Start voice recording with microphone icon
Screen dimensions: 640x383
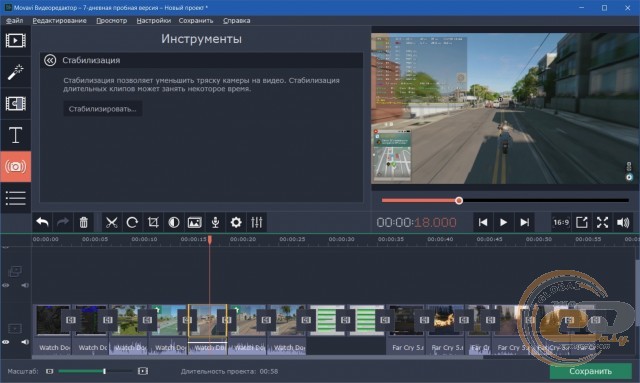pyautogui.click(x=216, y=223)
